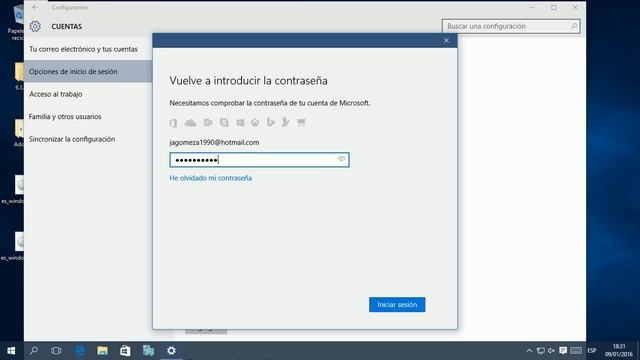Click the Windows logo icon in dialog
The image size is (640, 360).
[240, 122]
